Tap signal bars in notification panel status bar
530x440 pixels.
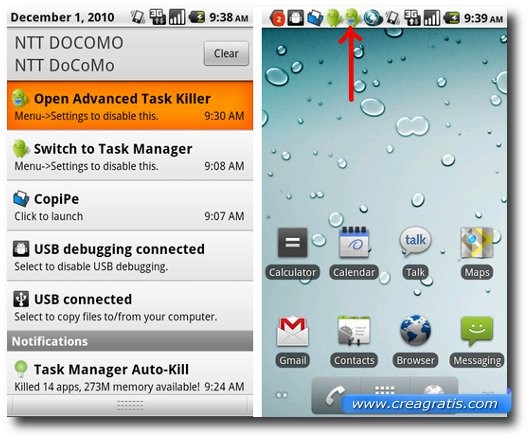point(177,17)
